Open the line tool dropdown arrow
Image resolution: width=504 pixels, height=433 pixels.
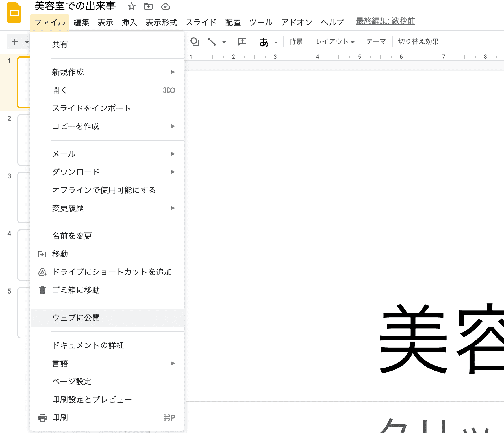[x=224, y=42]
